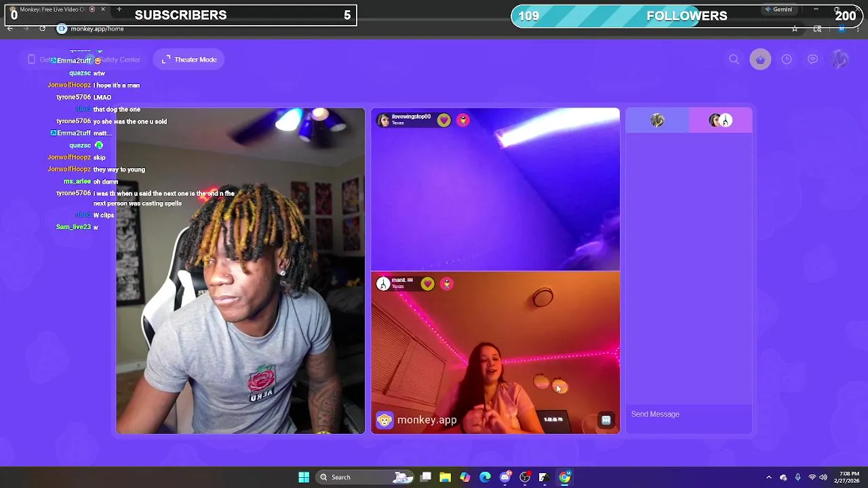This screenshot has height=488, width=868.
Task: Open Chrome's three-dot menu
Action: click(x=857, y=28)
